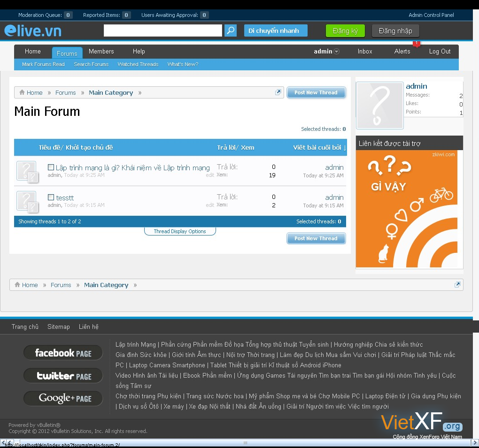Open the tesstt thread
The width and height of the screenshot is (479, 448).
[65, 198]
